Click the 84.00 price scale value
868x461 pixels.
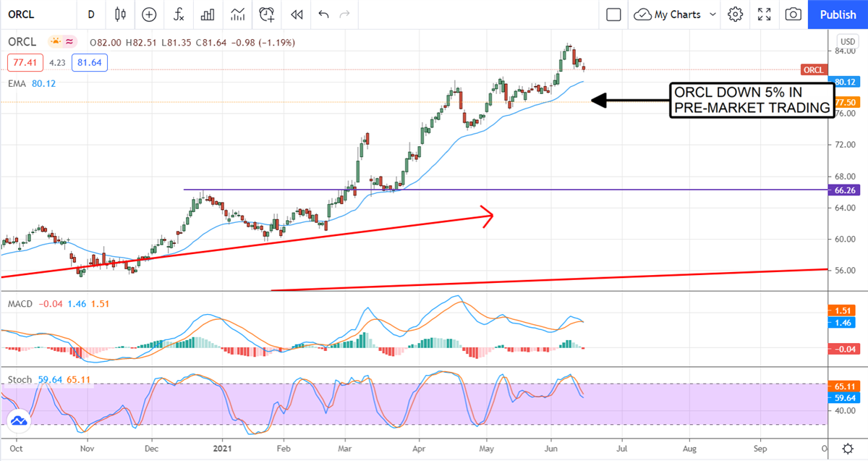pos(846,51)
